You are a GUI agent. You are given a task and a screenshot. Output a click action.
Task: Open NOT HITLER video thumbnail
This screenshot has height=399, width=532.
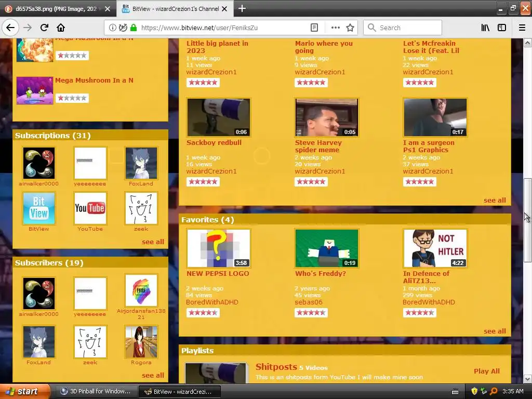click(x=435, y=248)
